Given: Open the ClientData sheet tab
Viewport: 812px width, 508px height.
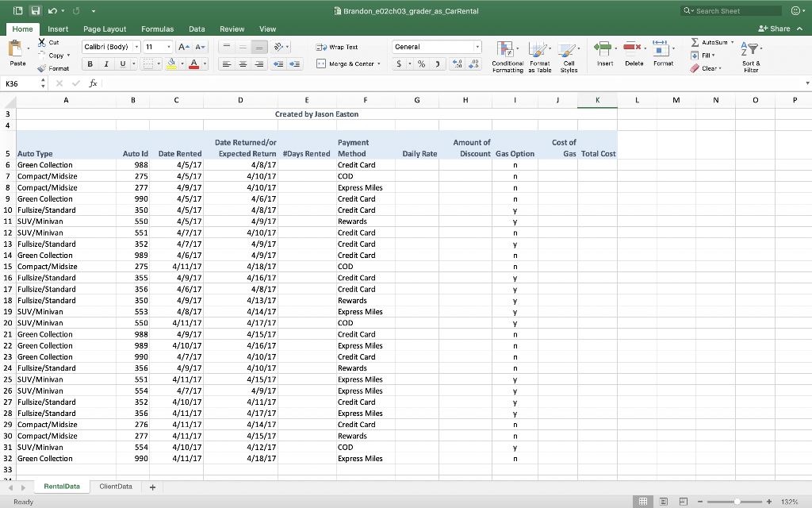Looking at the screenshot, I should [115, 487].
